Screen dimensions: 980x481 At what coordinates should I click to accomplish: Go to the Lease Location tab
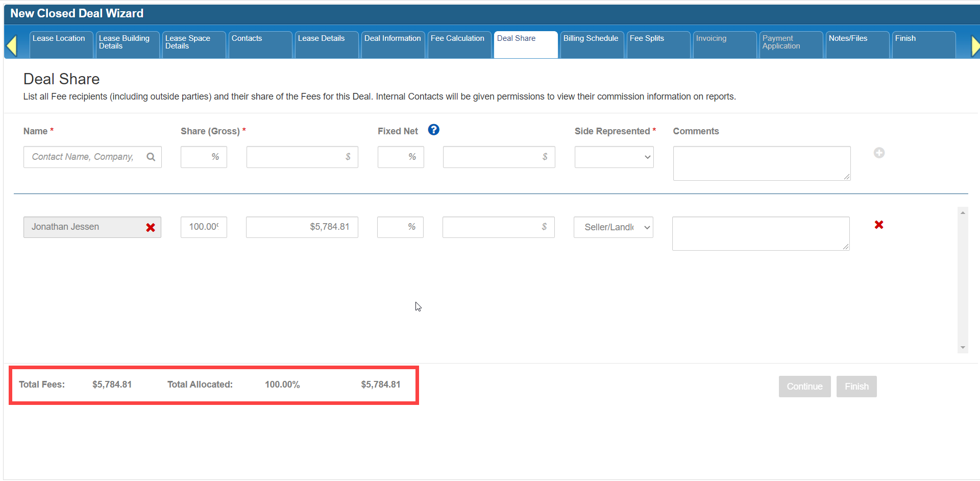(60, 44)
